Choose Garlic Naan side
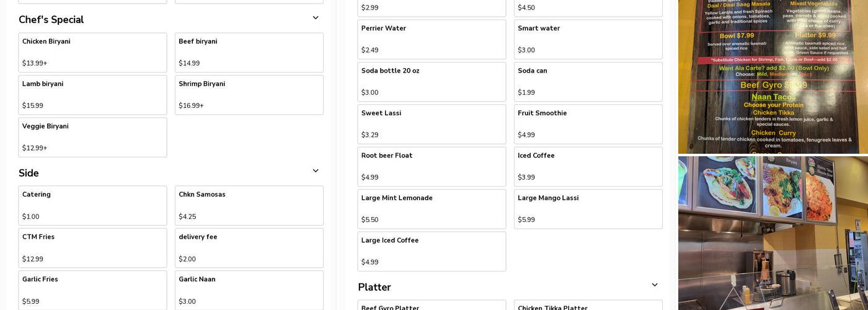Viewport: 868px width, 310px height. point(249,290)
